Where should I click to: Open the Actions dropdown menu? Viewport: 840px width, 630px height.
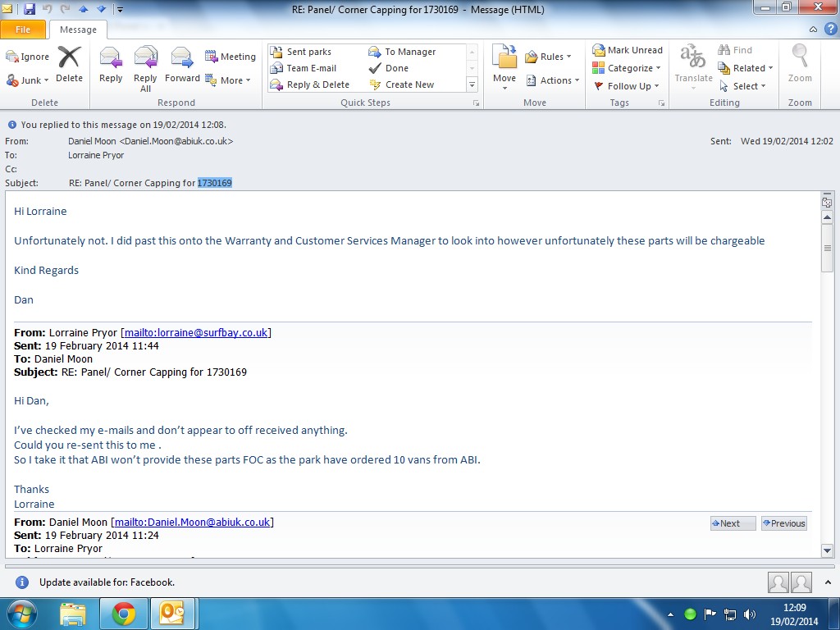click(x=553, y=80)
